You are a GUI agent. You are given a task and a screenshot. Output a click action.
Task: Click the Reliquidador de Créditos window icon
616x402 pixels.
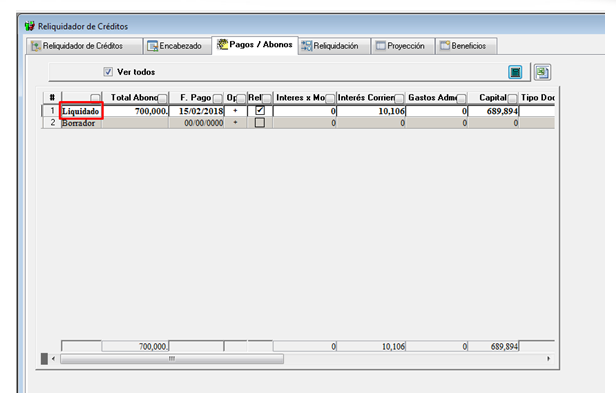[x=28, y=25]
